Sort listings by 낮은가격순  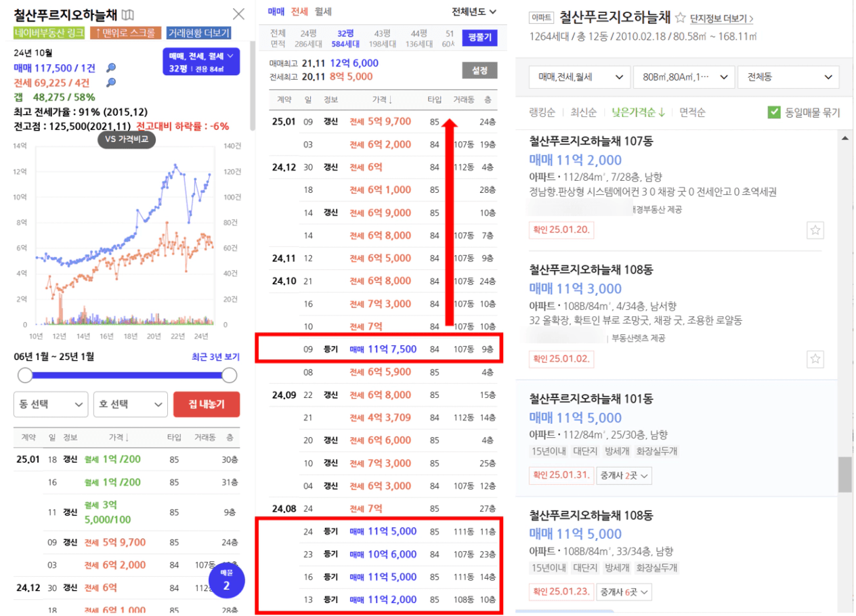(638, 113)
